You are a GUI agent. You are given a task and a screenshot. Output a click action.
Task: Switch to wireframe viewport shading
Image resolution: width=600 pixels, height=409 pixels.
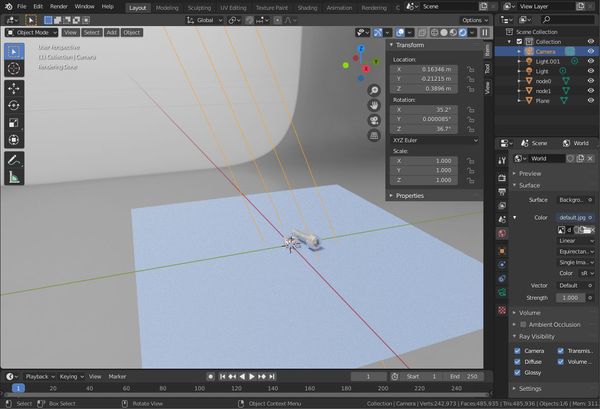point(434,33)
